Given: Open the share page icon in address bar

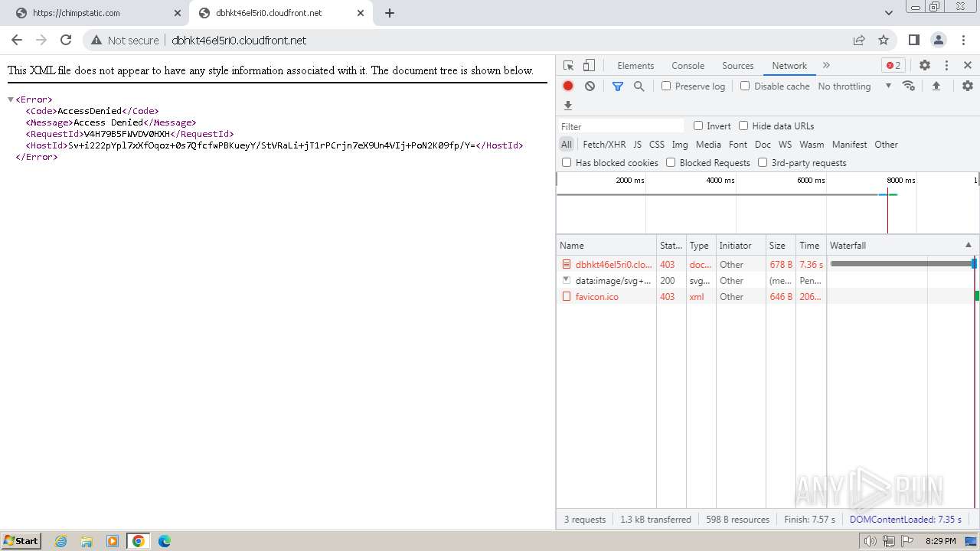Looking at the screenshot, I should [x=859, y=40].
